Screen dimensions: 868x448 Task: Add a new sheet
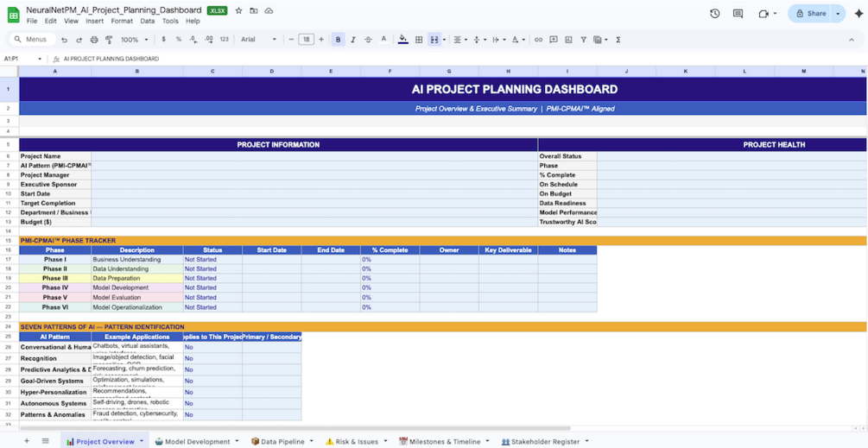(27, 441)
